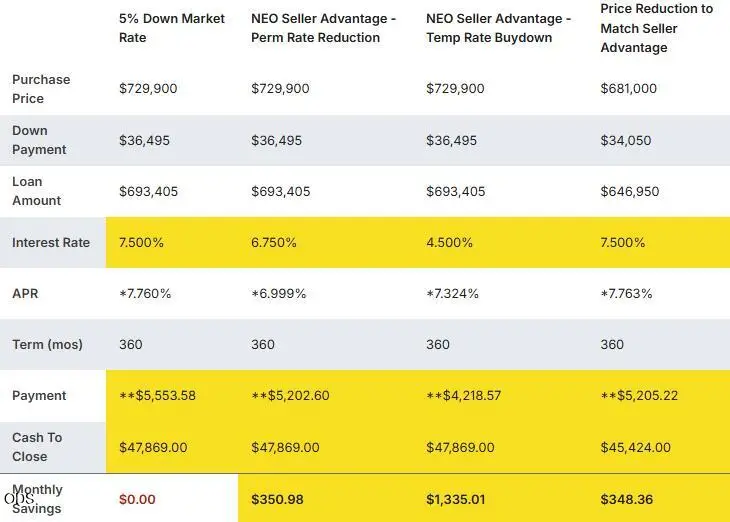Click the Down Payment row label

(x=39, y=140)
